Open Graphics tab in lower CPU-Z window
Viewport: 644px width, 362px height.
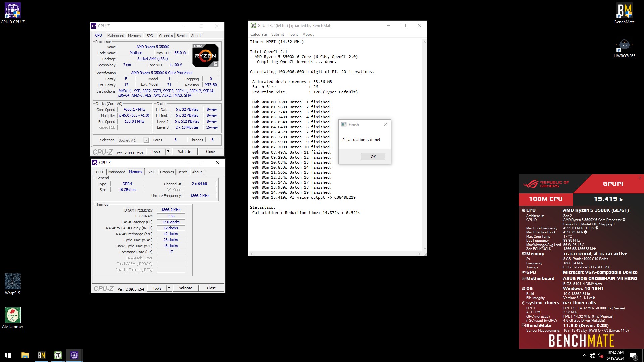point(167,172)
